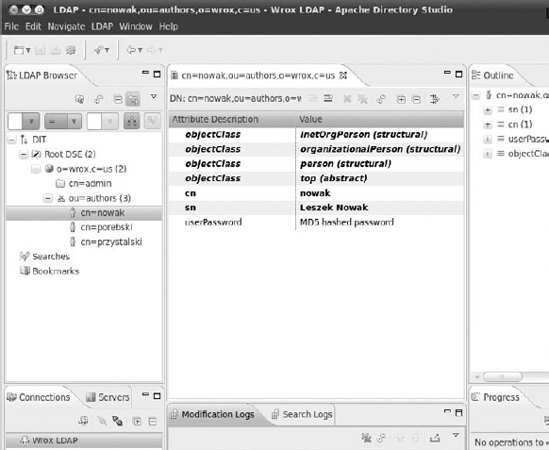This screenshot has width=549, height=450.
Task: Switch to the LDAP Browser tab
Action: click(x=48, y=75)
